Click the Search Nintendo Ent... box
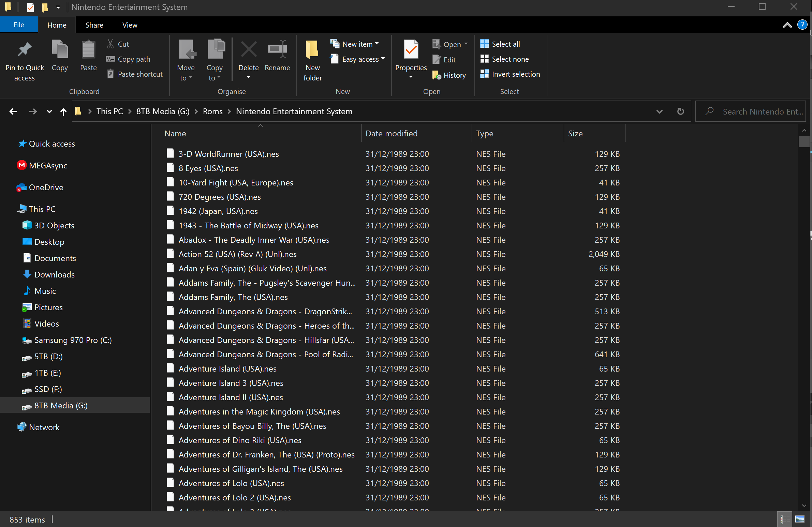 click(750, 111)
